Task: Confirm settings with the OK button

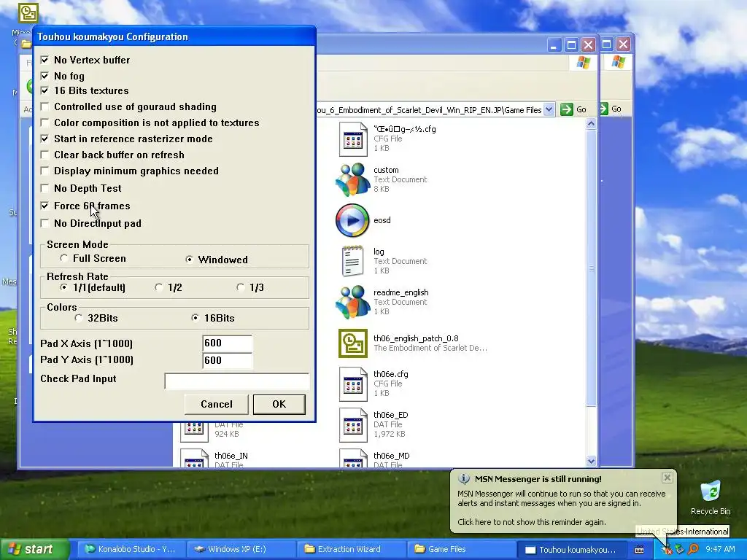Action: (x=279, y=404)
